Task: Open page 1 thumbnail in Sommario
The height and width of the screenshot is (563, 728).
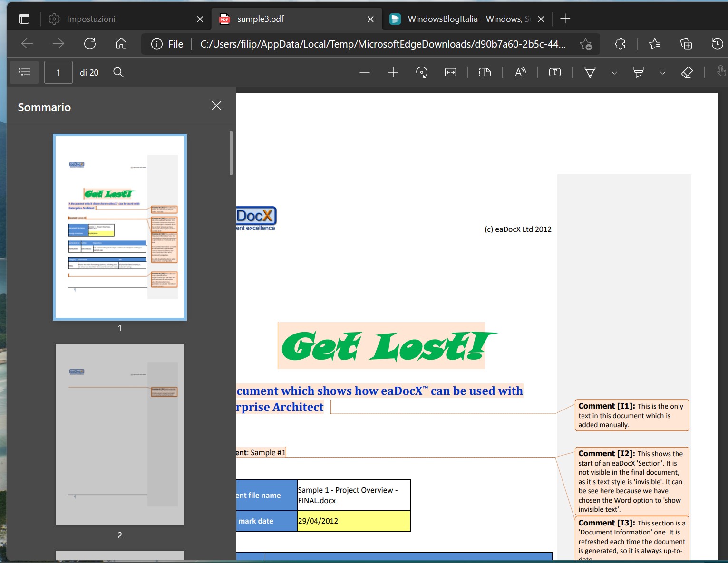Action: pos(120,227)
